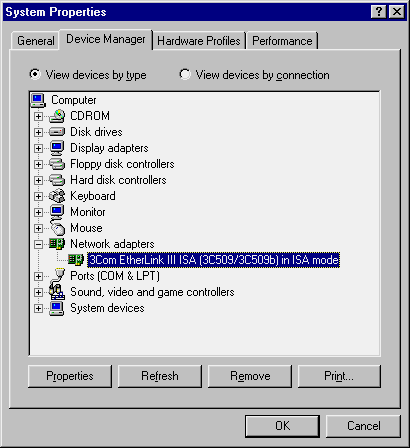Click the Ports (COM & LPT) icon
This screenshot has height=448, width=410.
click(x=58, y=276)
